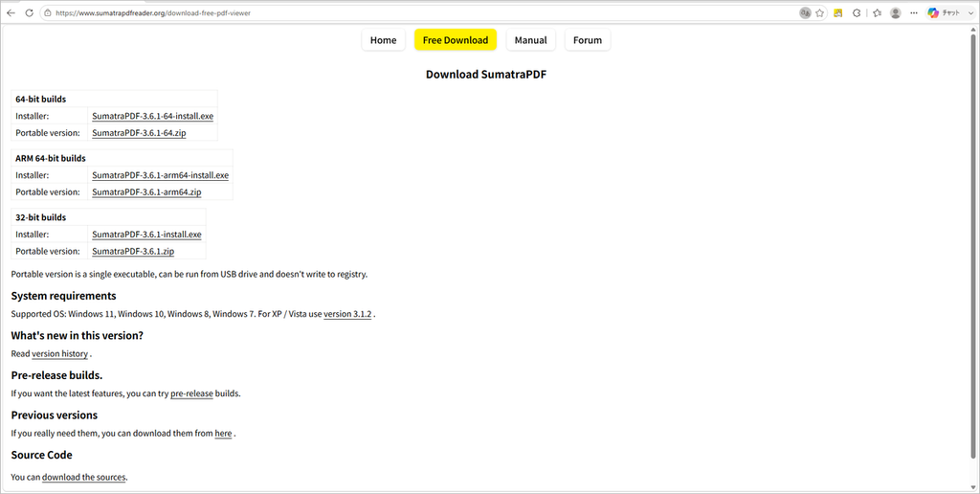Open the pre-release builds link
This screenshot has width=980, height=494.
click(191, 393)
